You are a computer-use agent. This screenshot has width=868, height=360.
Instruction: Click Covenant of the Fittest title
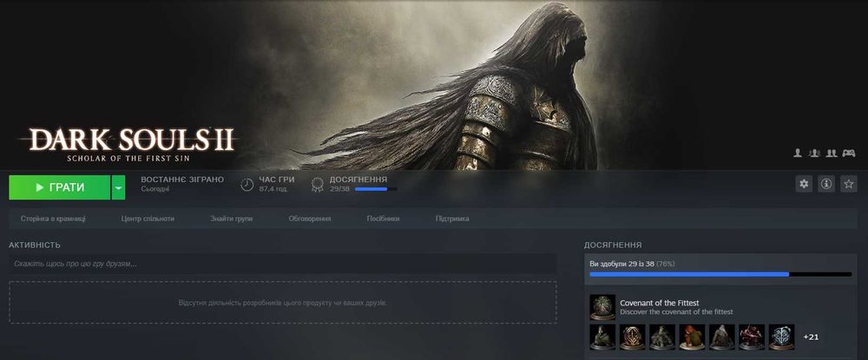pyautogui.click(x=660, y=303)
